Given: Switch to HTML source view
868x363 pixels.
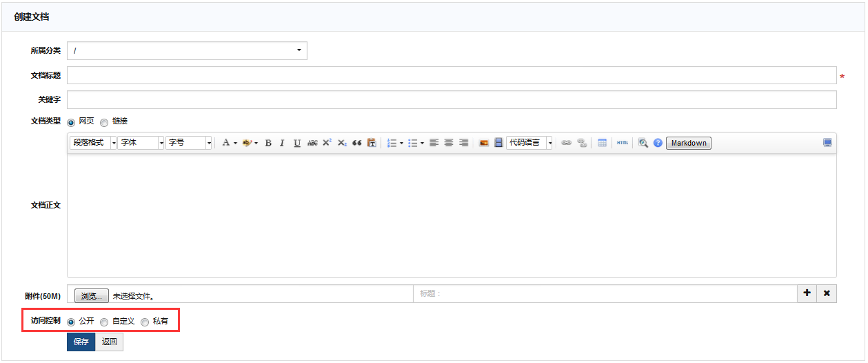Looking at the screenshot, I should [x=623, y=143].
